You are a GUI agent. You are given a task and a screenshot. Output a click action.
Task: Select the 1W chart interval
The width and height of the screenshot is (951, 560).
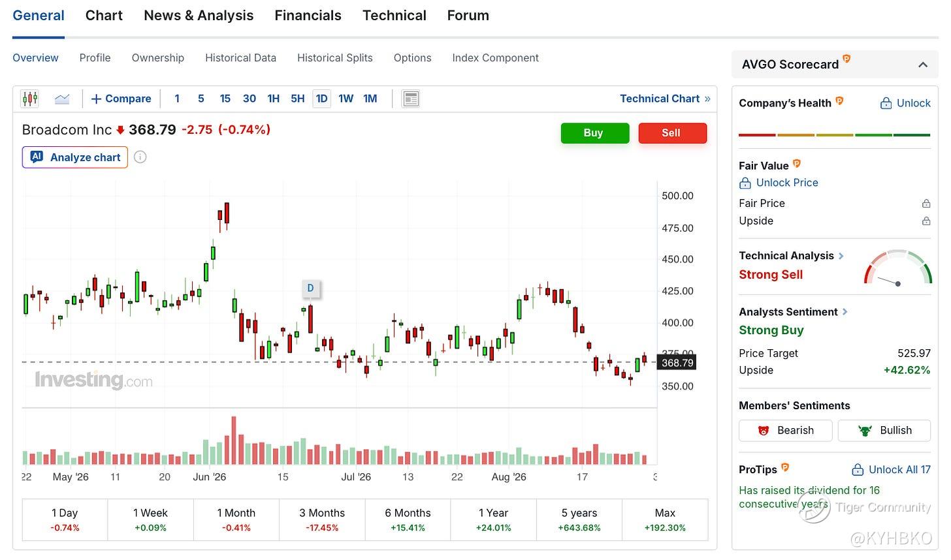click(346, 99)
